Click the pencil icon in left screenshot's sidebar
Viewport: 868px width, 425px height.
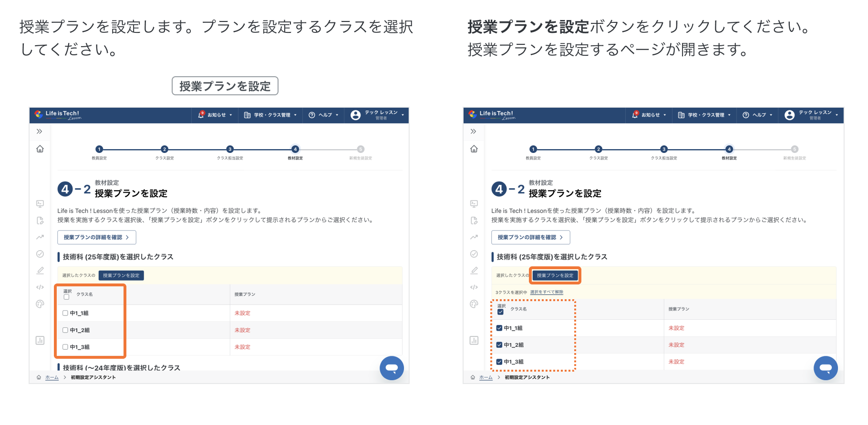click(x=40, y=271)
